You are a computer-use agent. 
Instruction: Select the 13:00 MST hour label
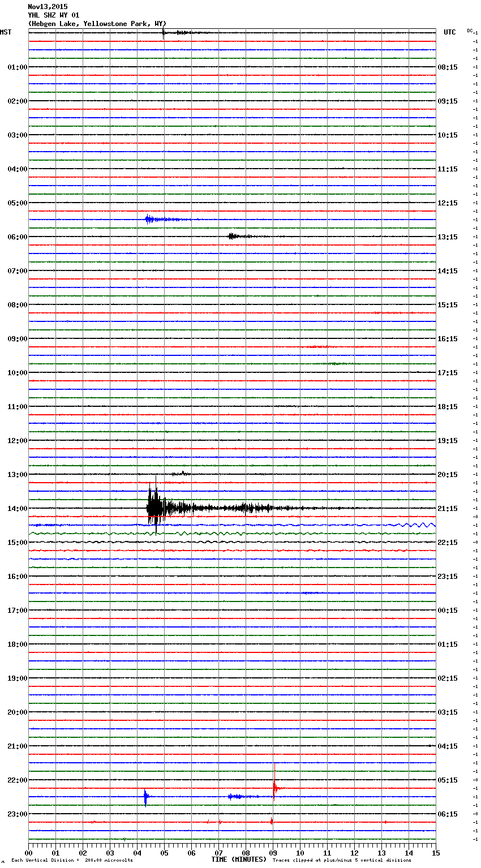18,475
